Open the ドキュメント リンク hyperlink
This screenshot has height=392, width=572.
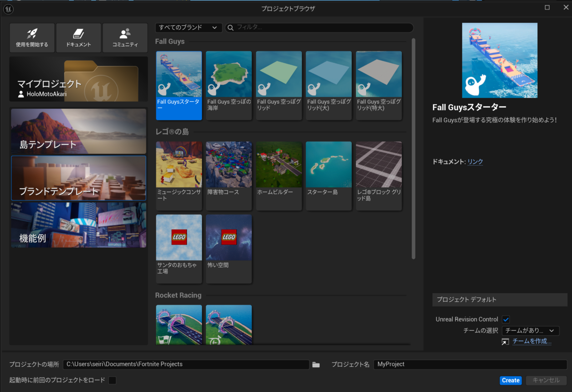tap(475, 162)
